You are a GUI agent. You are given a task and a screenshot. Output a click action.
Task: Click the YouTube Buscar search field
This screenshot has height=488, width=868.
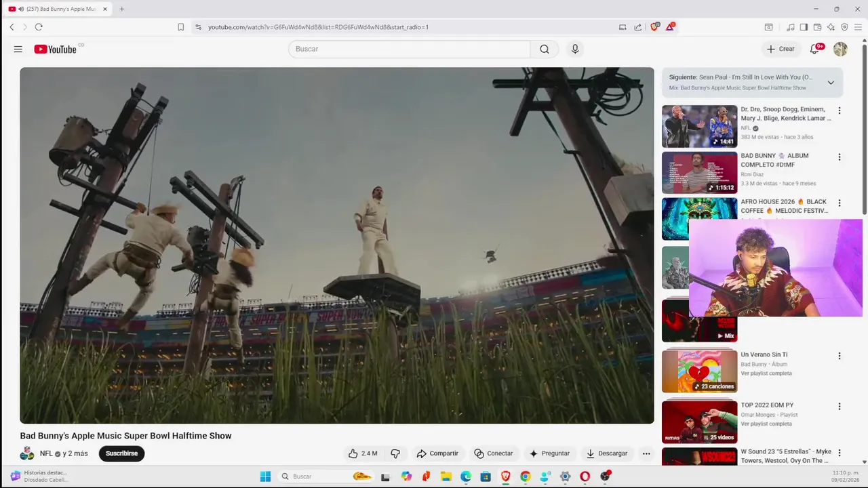410,49
